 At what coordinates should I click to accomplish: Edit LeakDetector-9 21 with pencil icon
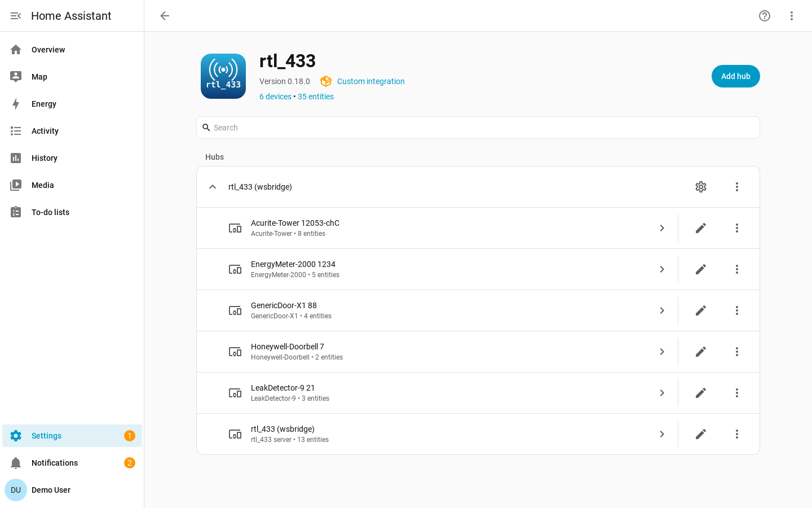click(x=701, y=393)
